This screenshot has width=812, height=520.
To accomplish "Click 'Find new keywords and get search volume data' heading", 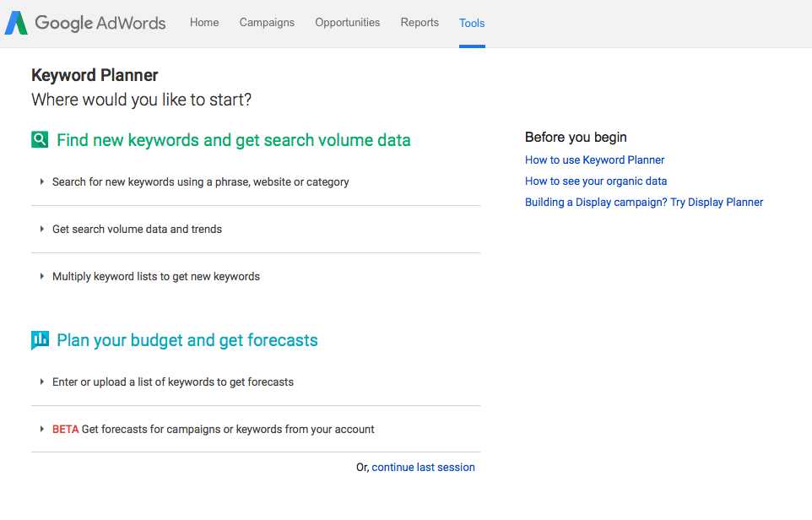I will pyautogui.click(x=233, y=140).
